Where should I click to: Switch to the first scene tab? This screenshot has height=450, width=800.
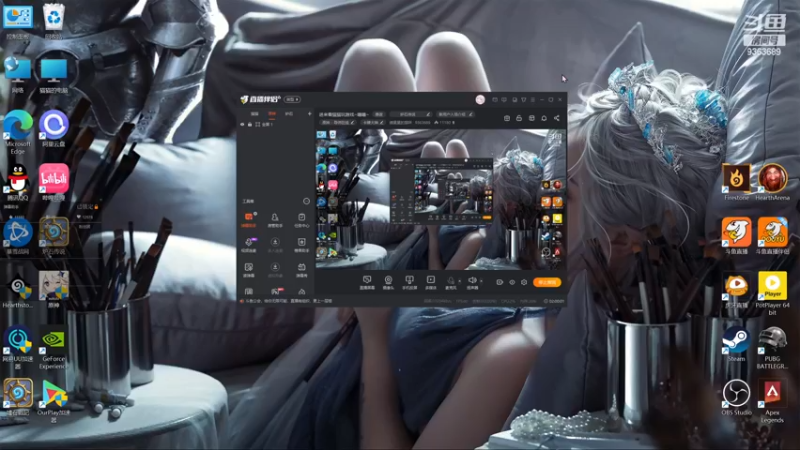point(255,114)
